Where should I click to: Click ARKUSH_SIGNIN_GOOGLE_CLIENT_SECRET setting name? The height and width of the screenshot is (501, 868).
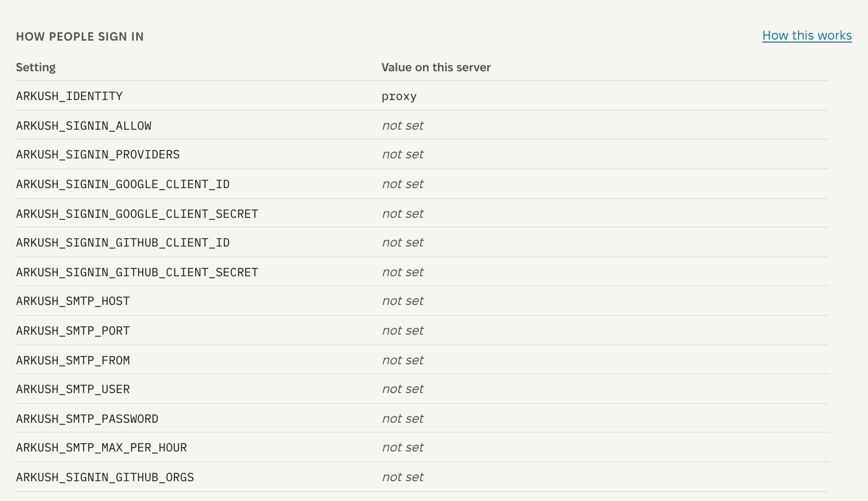[x=137, y=214]
